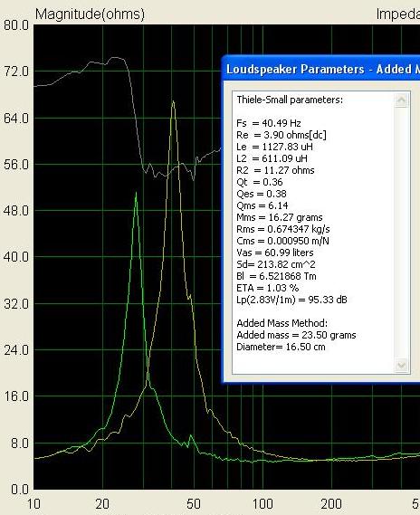The image size is (420, 515).
Task: Click the 'Magnitude(ohms)' axis label
Action: (x=90, y=14)
